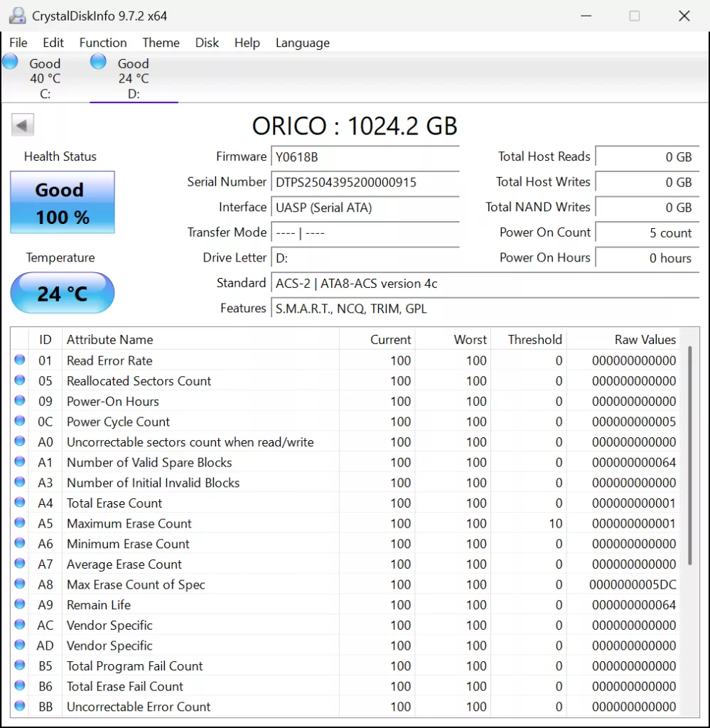Image resolution: width=710 pixels, height=728 pixels.
Task: Click the status orb for Power Cycle Count
Action: coord(20,422)
